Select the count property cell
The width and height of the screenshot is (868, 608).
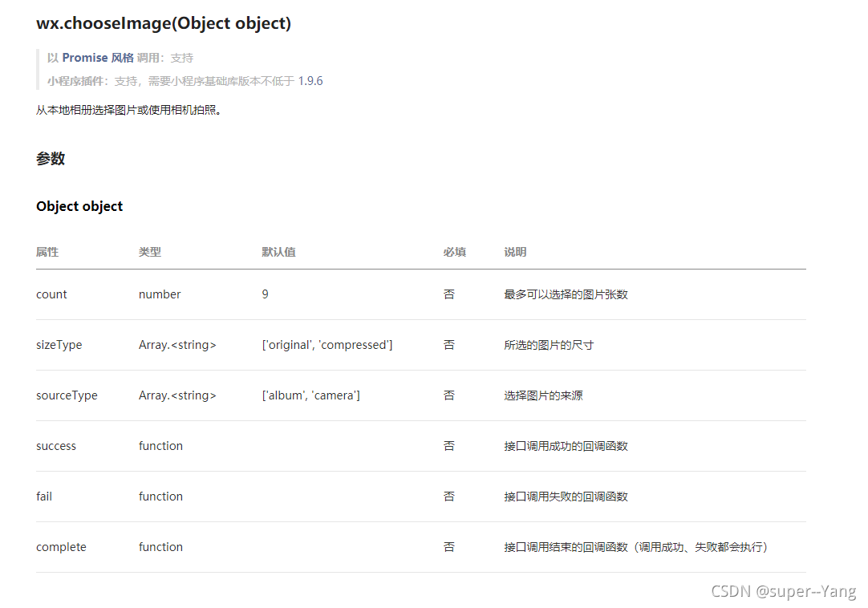pyautogui.click(x=51, y=294)
